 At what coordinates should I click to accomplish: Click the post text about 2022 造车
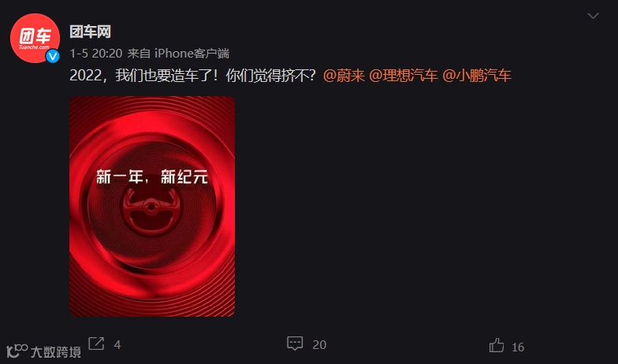pyautogui.click(x=192, y=76)
